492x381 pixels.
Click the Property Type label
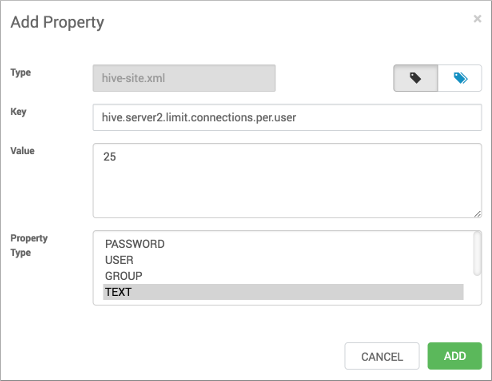tap(29, 245)
